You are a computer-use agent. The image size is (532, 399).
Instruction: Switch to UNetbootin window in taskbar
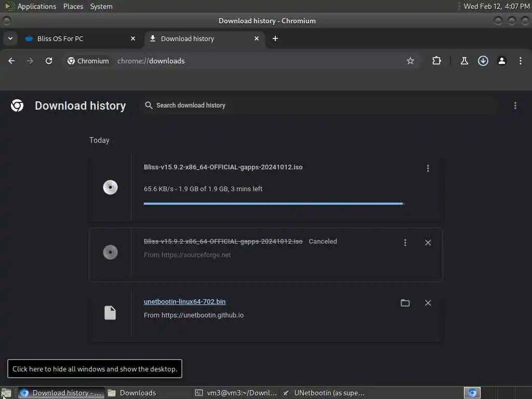pyautogui.click(x=323, y=393)
